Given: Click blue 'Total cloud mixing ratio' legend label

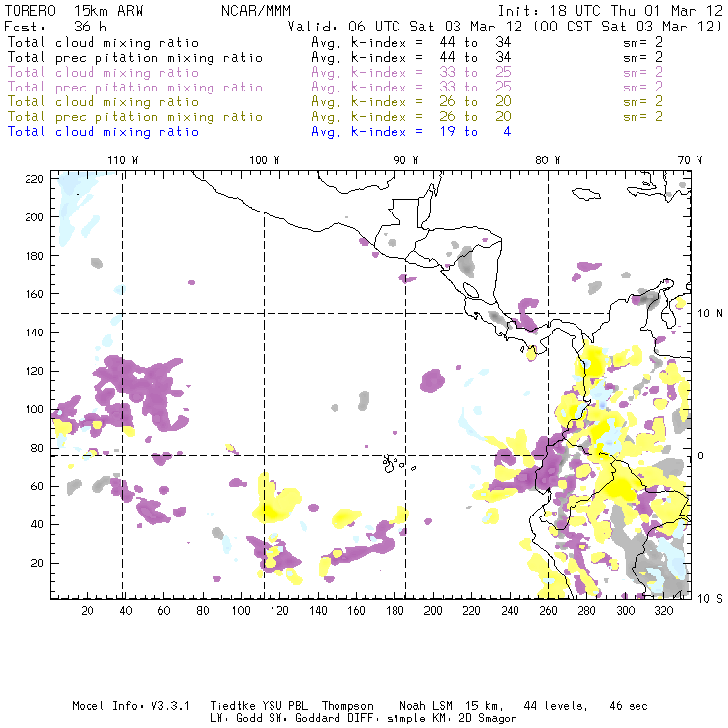Looking at the screenshot, I should [x=103, y=132].
